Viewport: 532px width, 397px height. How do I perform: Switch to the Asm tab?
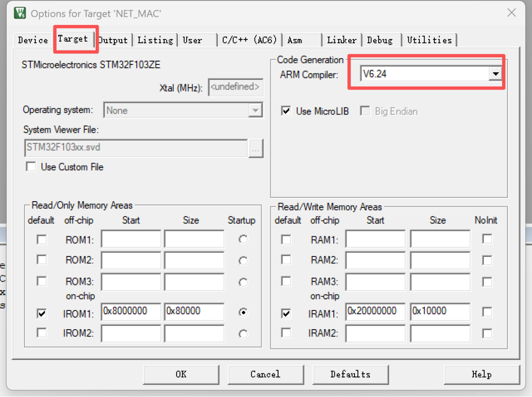point(302,40)
